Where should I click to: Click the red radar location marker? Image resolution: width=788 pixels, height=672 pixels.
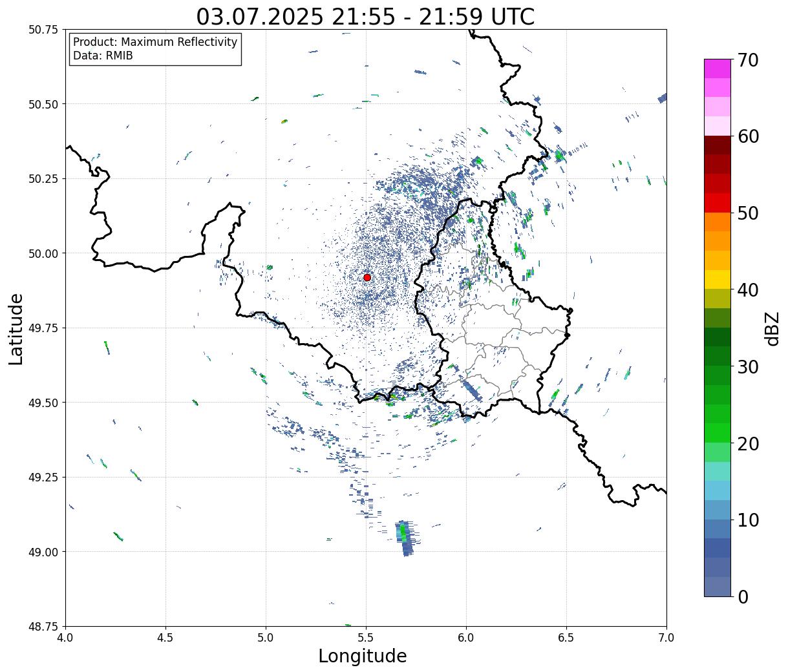[x=367, y=277]
